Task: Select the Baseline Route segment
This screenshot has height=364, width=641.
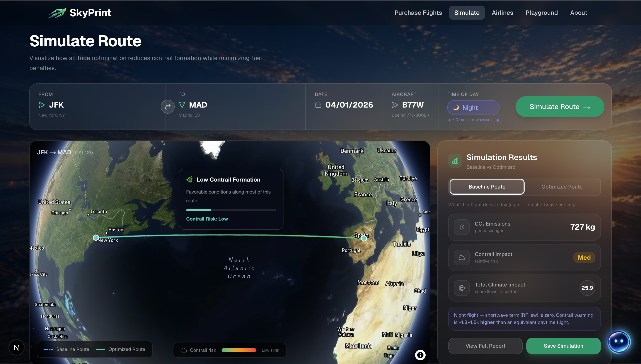Action: (x=487, y=187)
